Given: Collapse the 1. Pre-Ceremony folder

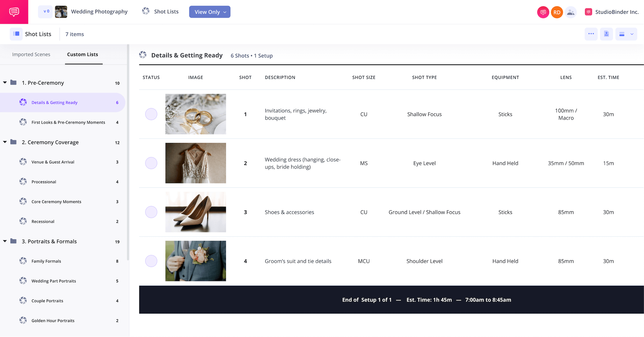Looking at the screenshot, I should (5, 83).
